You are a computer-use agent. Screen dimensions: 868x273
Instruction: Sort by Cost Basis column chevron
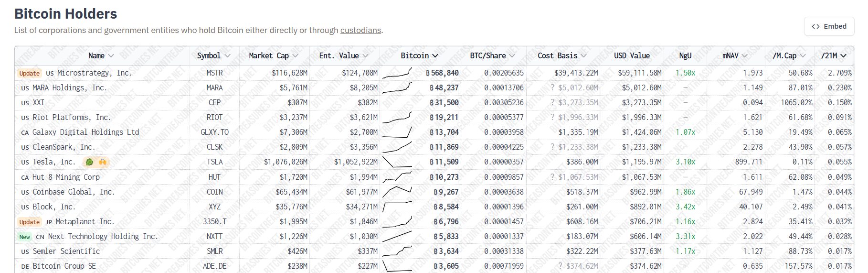[583, 56]
